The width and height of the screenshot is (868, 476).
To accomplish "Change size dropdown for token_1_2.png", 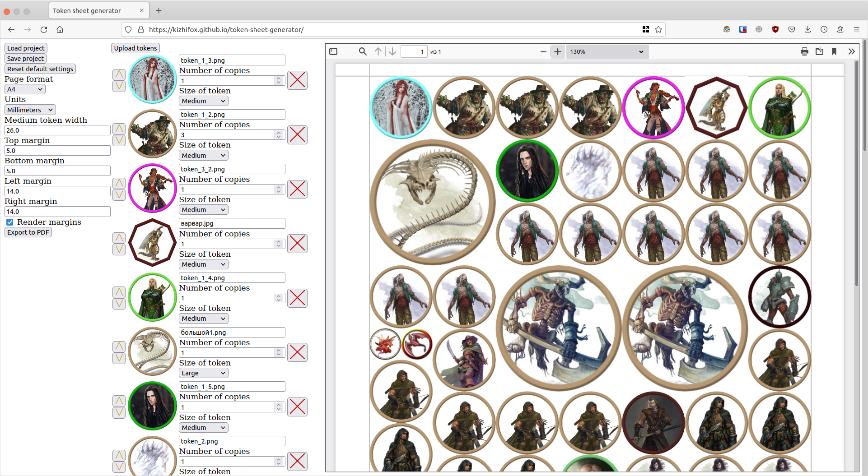I will [204, 156].
